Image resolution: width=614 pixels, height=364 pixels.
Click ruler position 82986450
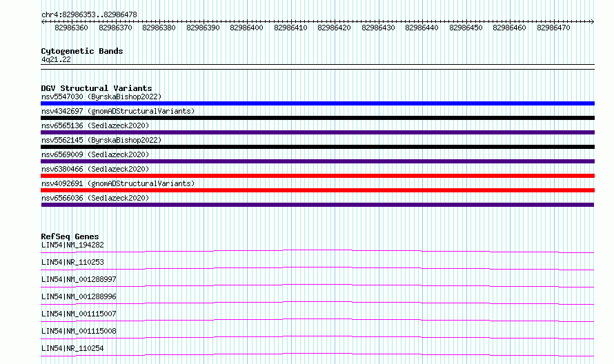pyautogui.click(x=466, y=28)
